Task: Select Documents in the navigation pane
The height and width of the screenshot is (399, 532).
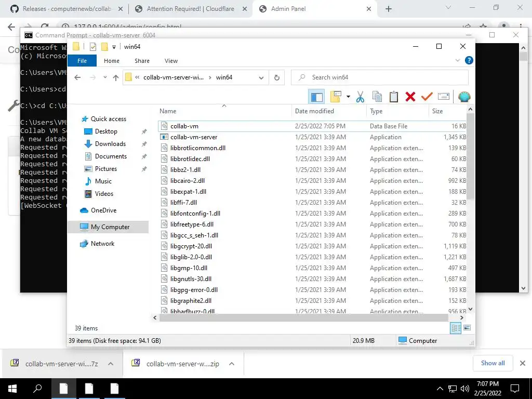Action: 111,156
